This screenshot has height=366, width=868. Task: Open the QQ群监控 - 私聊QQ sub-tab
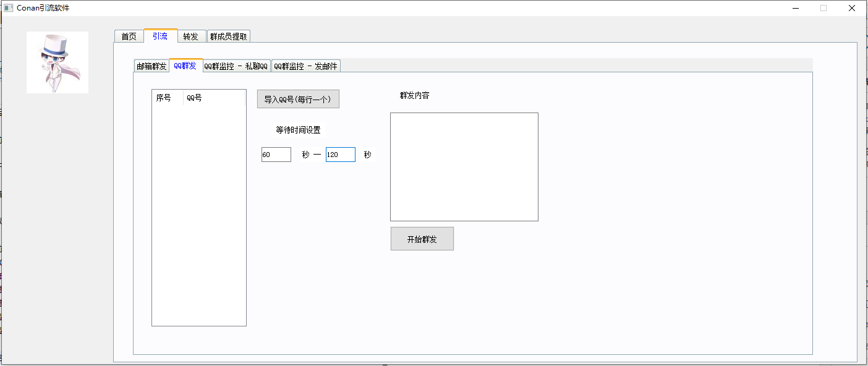pos(236,66)
